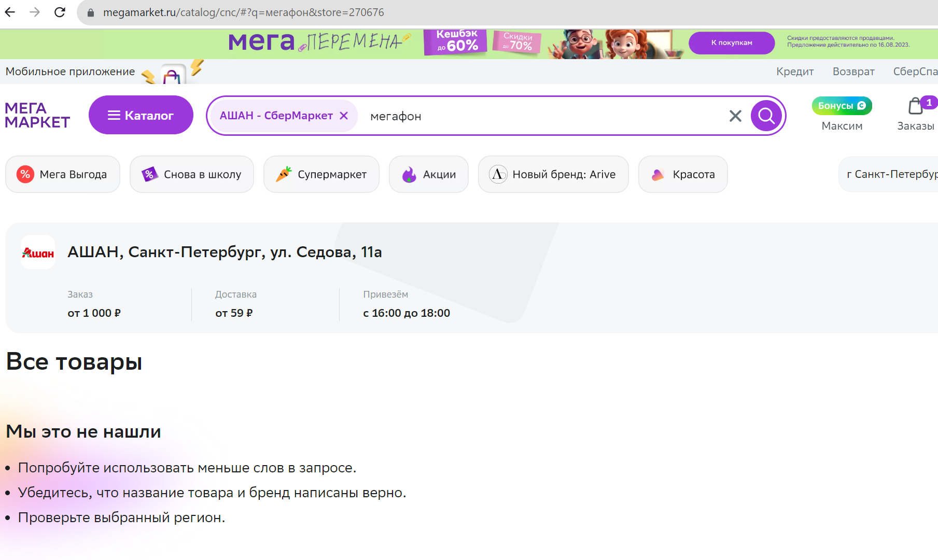Click the delivery time с 16:00 до 18:00
Viewport: 938px width, 560px height.
click(407, 313)
